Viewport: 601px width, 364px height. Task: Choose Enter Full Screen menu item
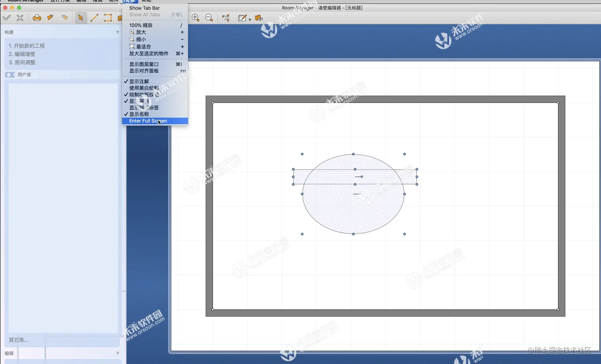(x=155, y=121)
